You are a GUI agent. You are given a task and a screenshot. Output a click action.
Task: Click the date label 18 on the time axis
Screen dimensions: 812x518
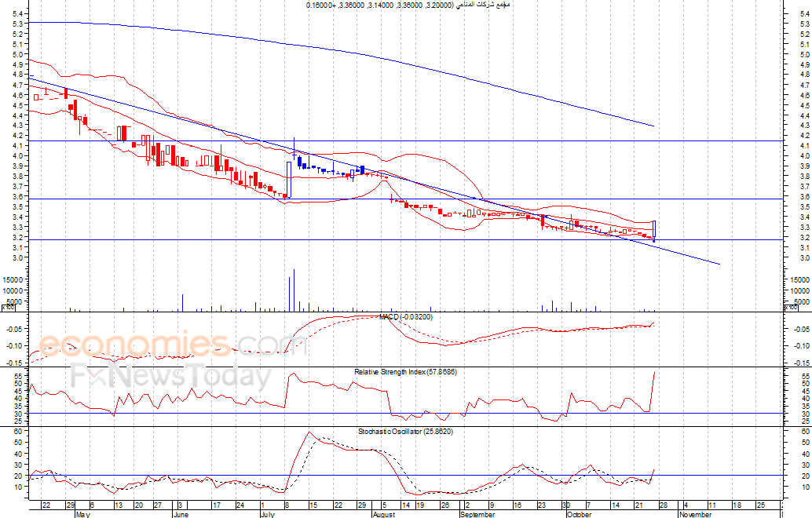click(737, 505)
